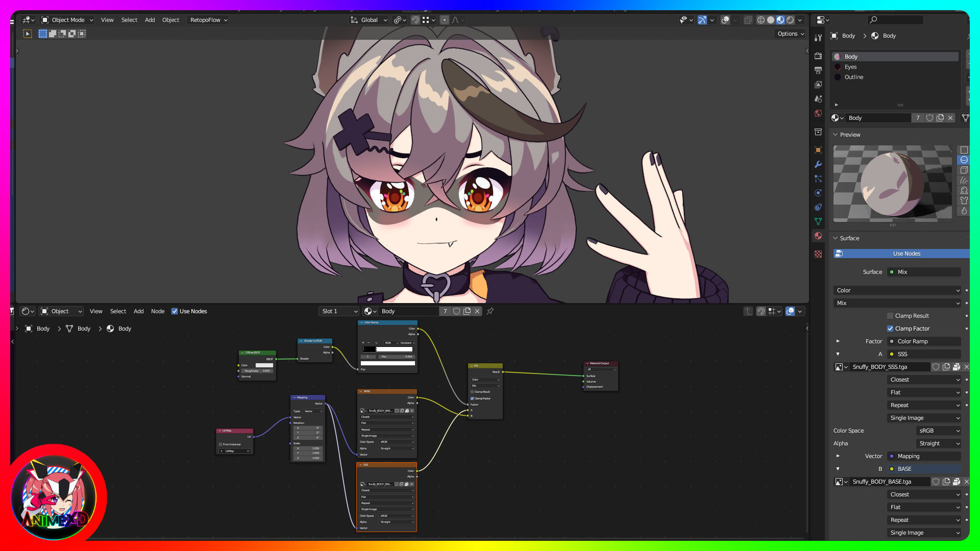
Task: Select the cube preview shape icon
Action: click(x=964, y=170)
